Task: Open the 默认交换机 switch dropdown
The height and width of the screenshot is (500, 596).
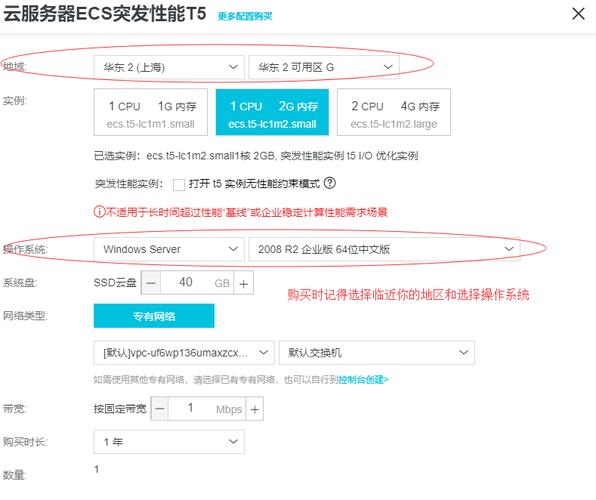Action: 376,353
